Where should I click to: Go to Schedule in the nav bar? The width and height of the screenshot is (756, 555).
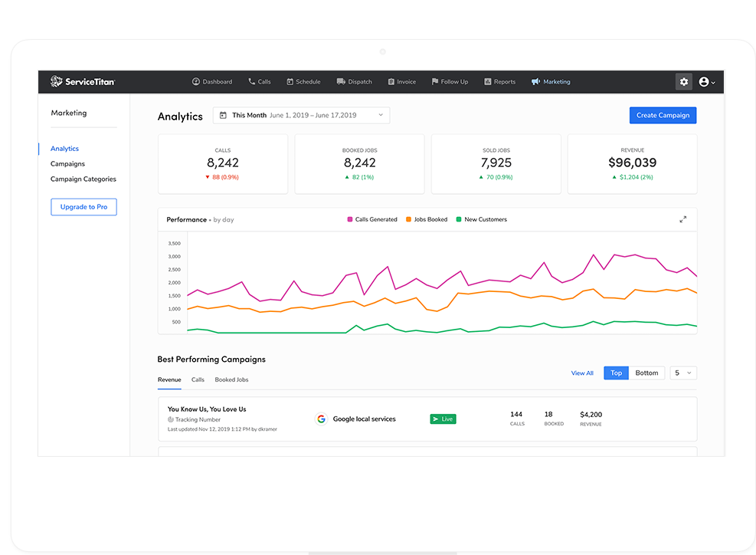304,81
